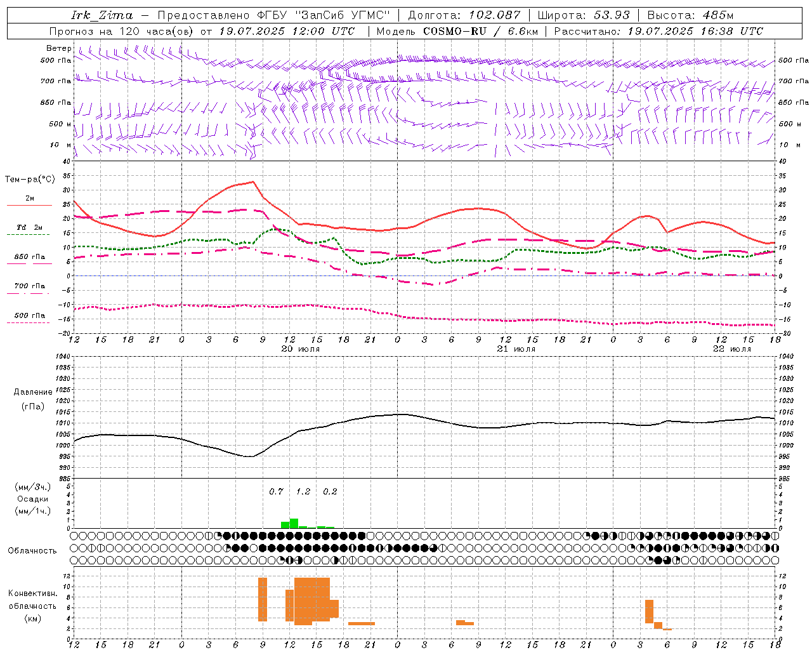Click the Ветер wind panel label
812x650 pixels.
click(x=59, y=48)
